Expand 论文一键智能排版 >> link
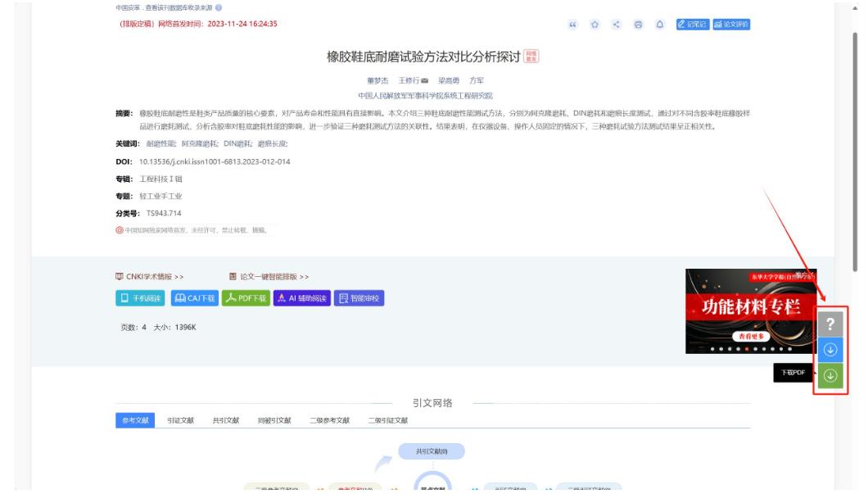 (x=269, y=277)
